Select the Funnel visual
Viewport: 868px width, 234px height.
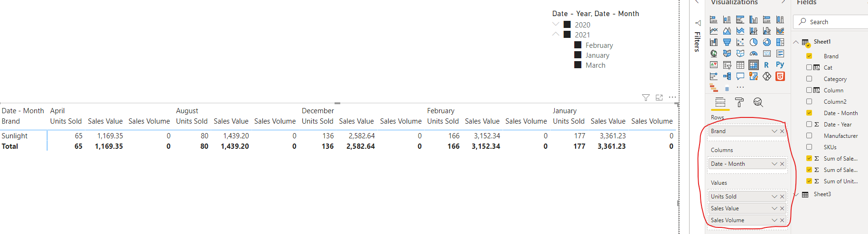[727, 42]
